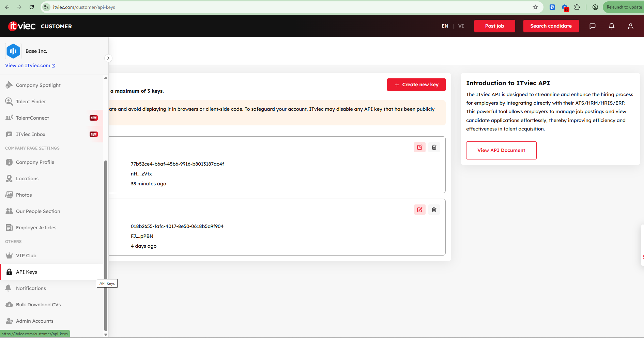Click the Post job button
Viewport: 644px width, 338px height.
coord(494,26)
